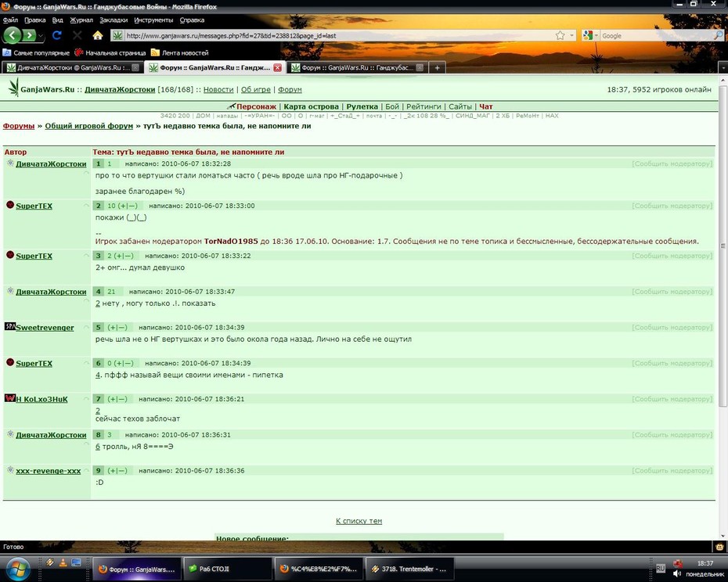The image size is (728, 582).
Task: Open the Новости link
Action: tap(218, 90)
